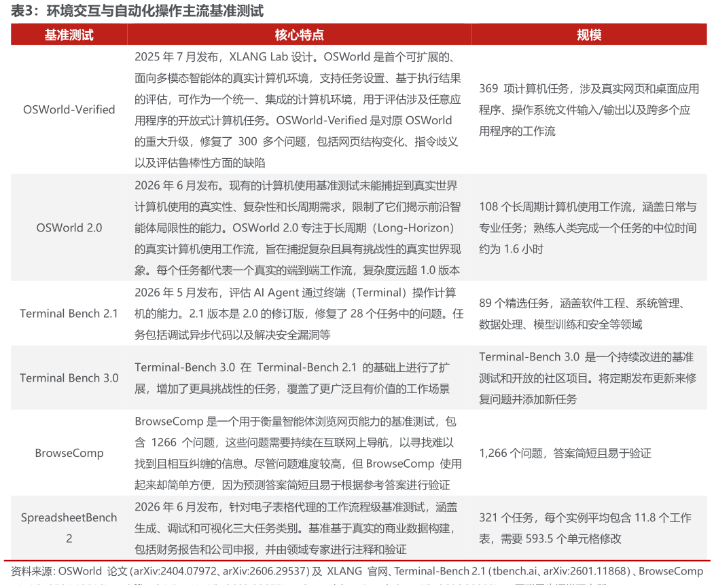Click the line 以及评估鲁棒性方面的缺陷
The width and height of the screenshot is (714, 588).
200,163
